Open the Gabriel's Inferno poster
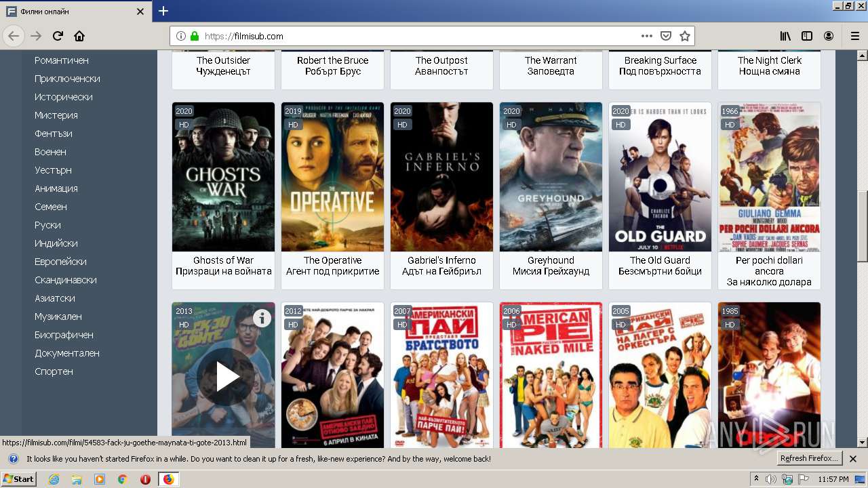868x488 pixels. 441,177
